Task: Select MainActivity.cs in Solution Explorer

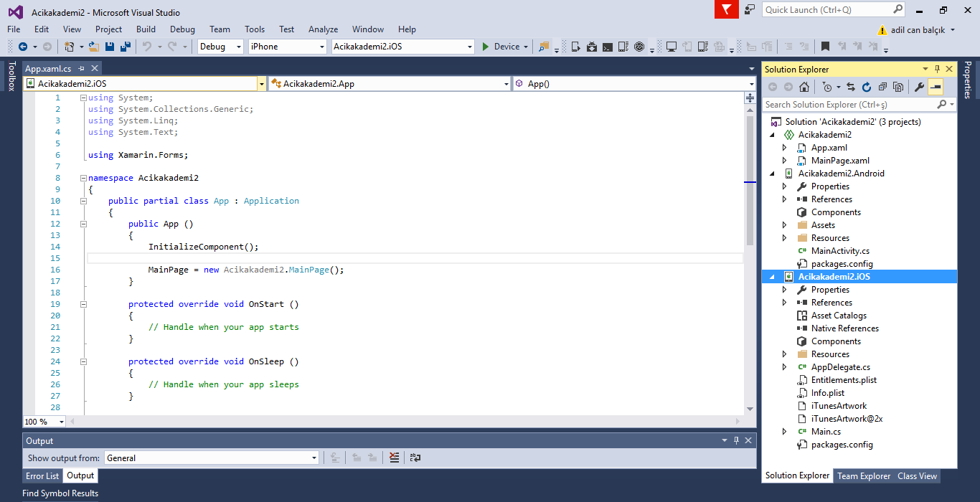Action: pyautogui.click(x=840, y=251)
